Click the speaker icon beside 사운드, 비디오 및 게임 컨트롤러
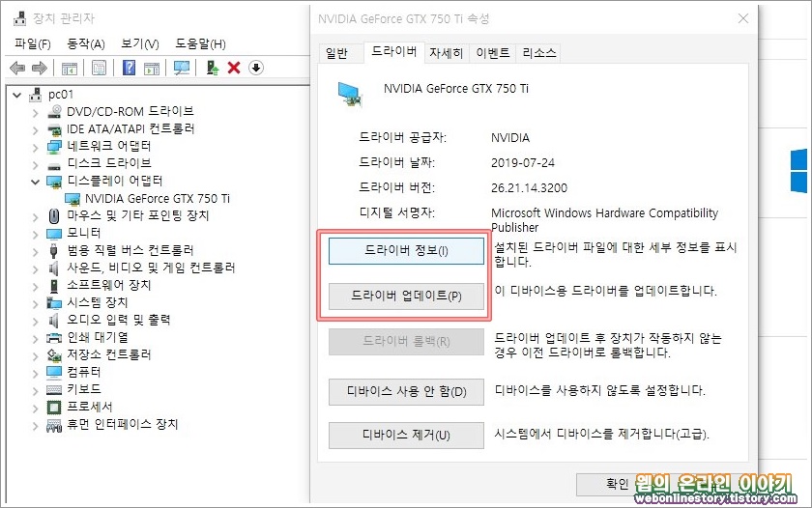This screenshot has height=508, width=812. coord(53,268)
